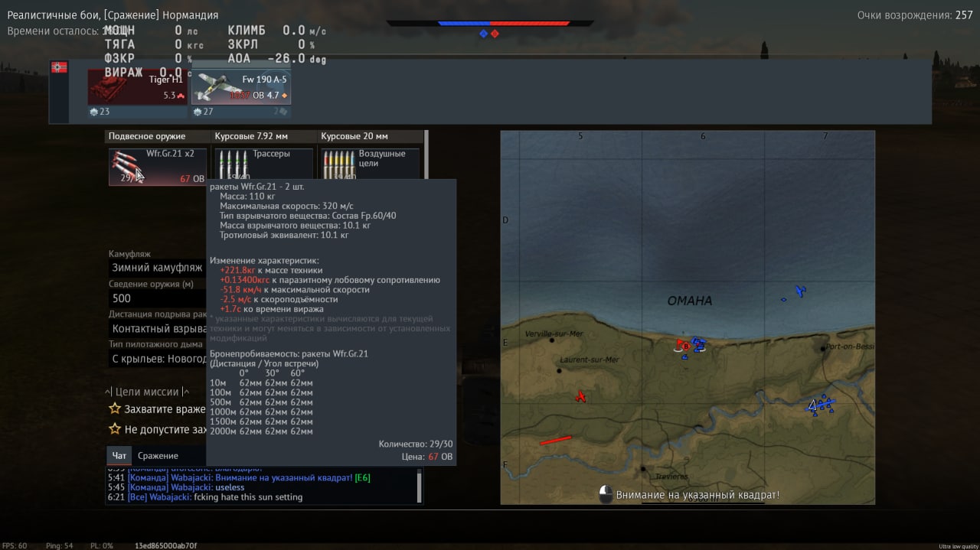
Task: Open the 20 mm Воздушные цели belt selector
Action: 371,163
